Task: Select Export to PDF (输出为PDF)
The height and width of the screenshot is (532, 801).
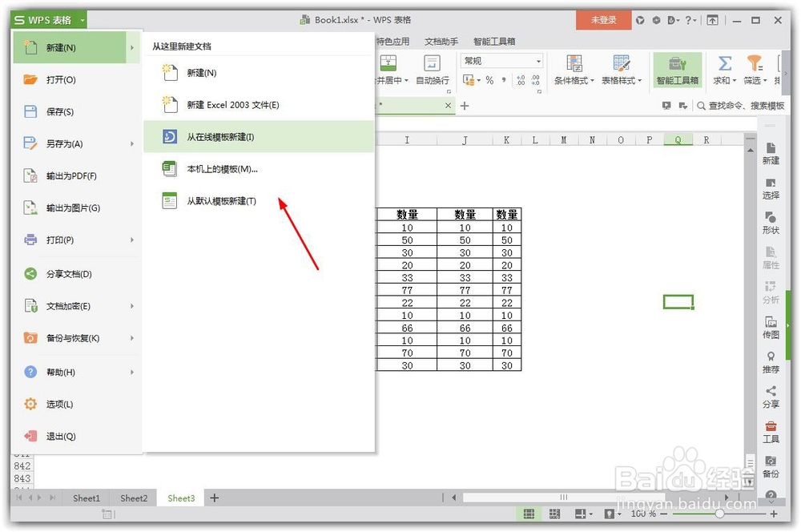Action: 76,175
